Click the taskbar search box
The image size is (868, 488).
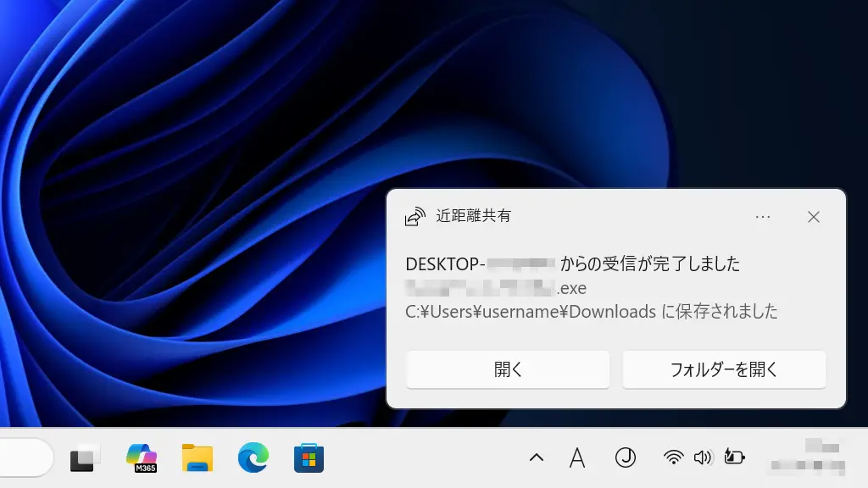coord(25,458)
